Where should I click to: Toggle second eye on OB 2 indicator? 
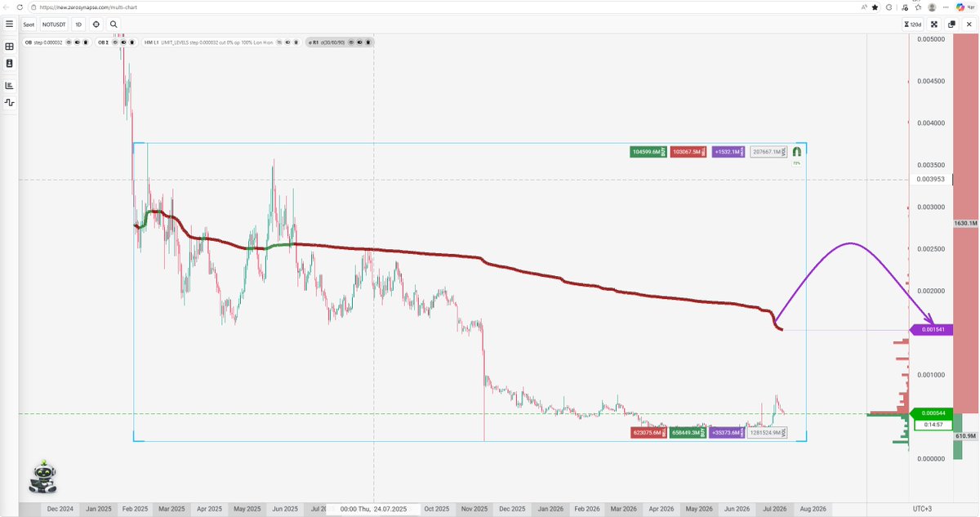click(123, 42)
